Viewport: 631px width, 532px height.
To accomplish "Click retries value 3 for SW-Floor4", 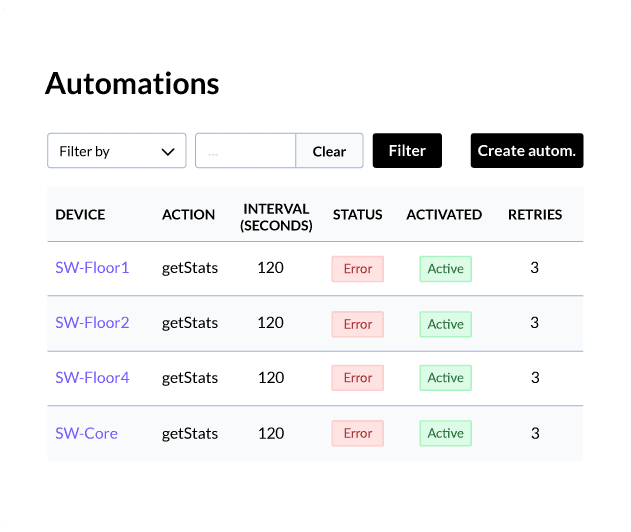I will (535, 378).
